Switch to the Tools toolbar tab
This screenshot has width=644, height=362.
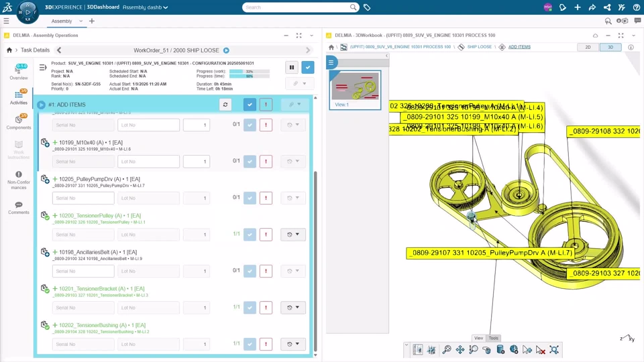pyautogui.click(x=493, y=338)
